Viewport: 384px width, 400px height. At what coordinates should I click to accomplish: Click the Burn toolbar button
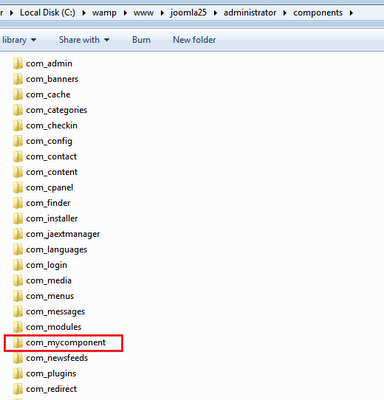[x=141, y=40]
